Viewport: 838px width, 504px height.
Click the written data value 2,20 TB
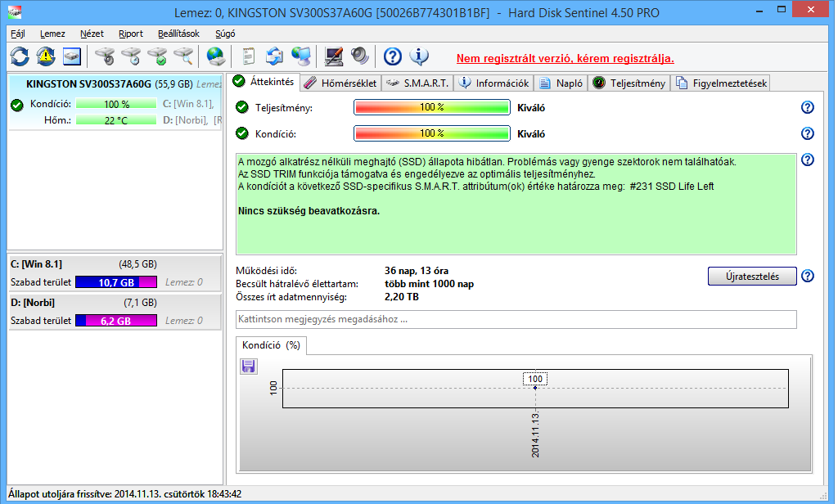tap(402, 297)
